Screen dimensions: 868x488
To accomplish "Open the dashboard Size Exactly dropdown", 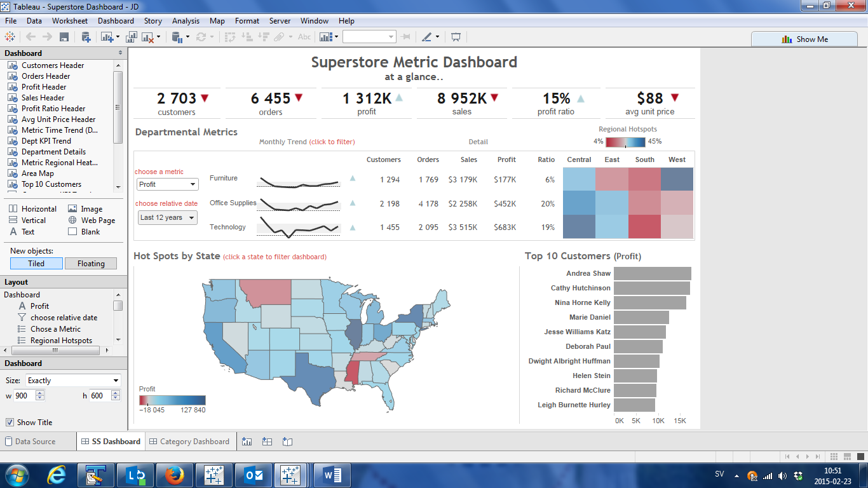I will click(x=73, y=381).
